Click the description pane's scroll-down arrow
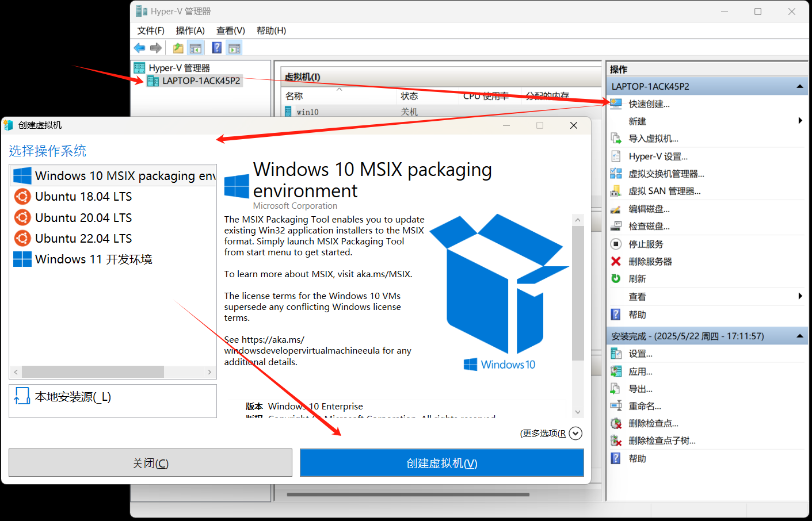The image size is (812, 521). pyautogui.click(x=578, y=412)
